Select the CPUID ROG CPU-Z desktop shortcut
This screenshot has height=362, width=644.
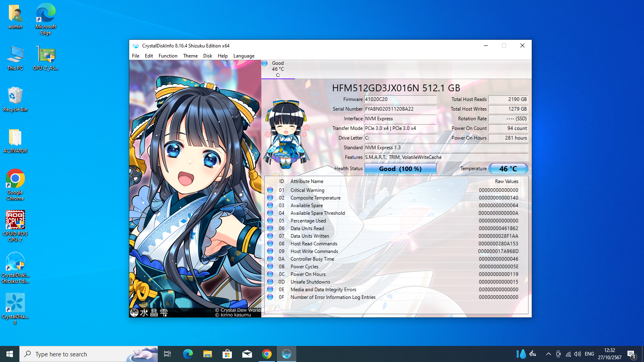coord(15,226)
